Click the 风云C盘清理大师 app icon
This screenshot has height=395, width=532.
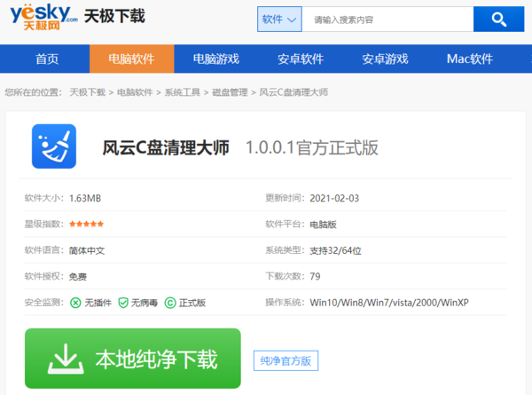tap(54, 147)
